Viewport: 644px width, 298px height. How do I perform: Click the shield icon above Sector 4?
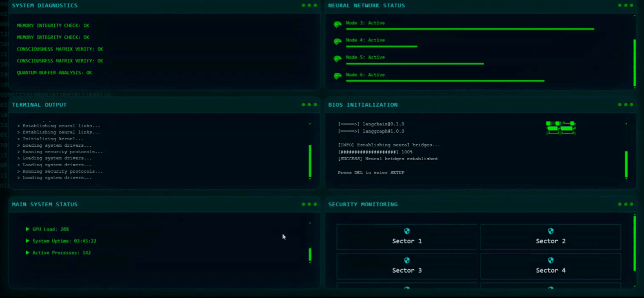point(551,261)
